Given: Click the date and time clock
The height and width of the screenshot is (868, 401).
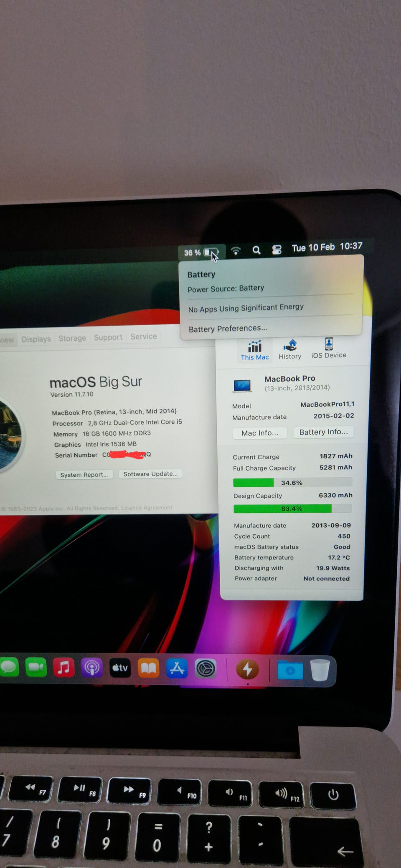Looking at the screenshot, I should click(x=327, y=247).
